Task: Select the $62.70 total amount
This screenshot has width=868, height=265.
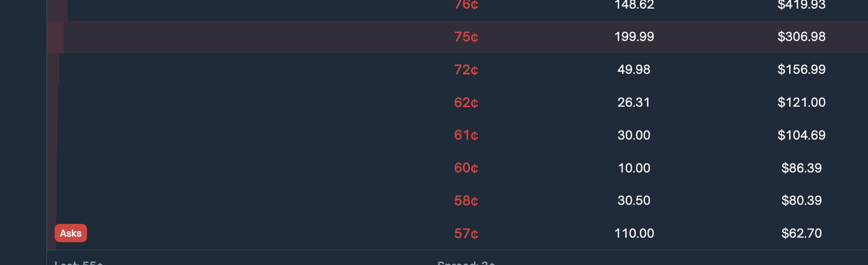Action: [x=801, y=234]
